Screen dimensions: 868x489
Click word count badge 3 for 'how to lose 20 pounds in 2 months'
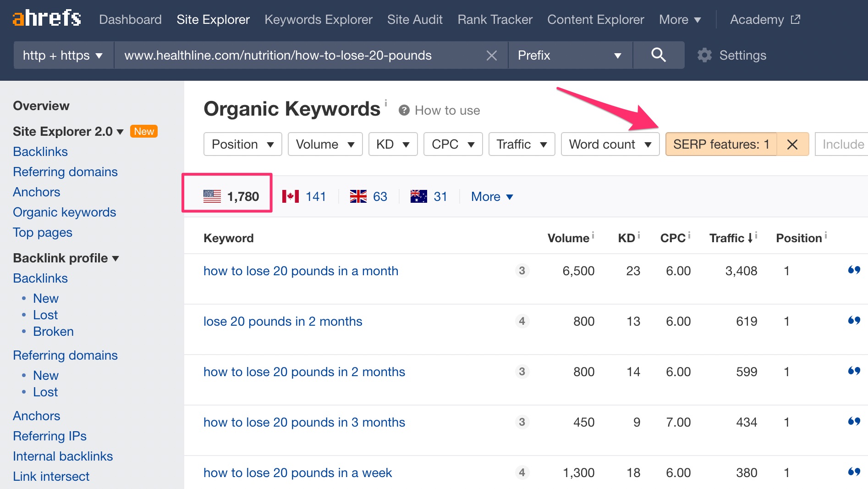[522, 372]
